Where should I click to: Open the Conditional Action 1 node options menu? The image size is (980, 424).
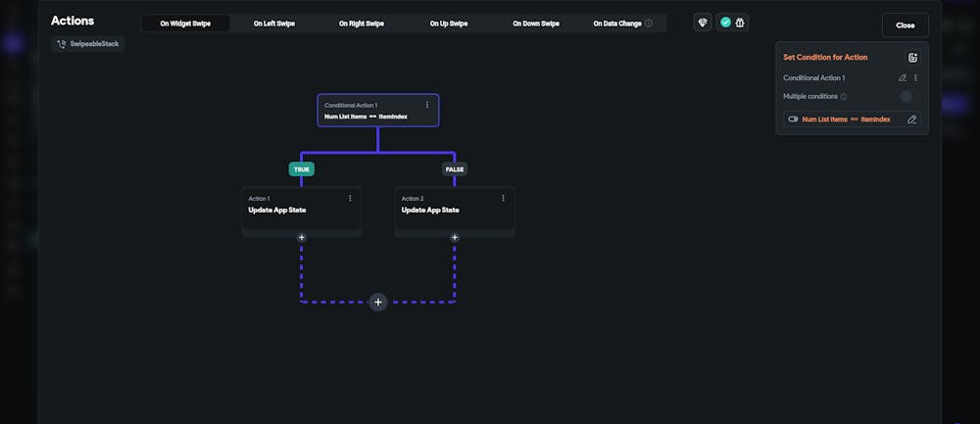[426, 105]
